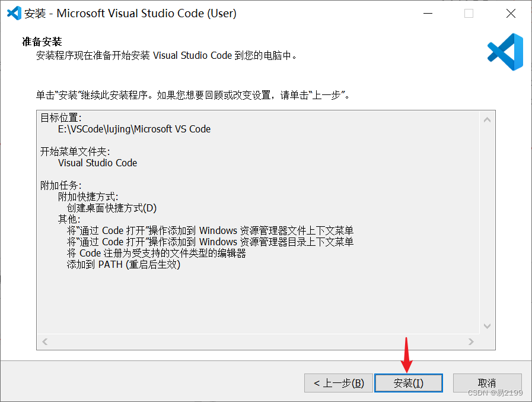Click the 创建桌面快捷方式(D) line

coord(112,208)
